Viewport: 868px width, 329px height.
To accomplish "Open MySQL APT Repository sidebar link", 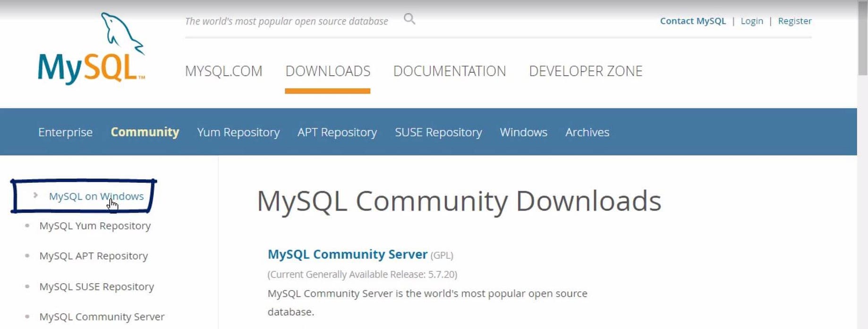I will point(94,256).
